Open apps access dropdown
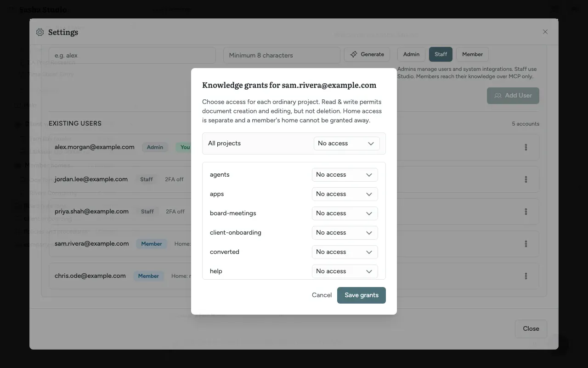 click(x=345, y=194)
